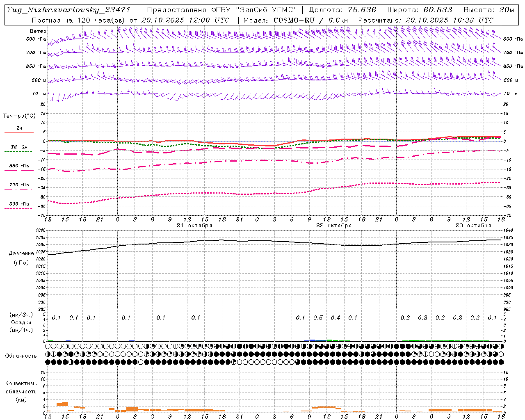Click the '(мм/1ч.)' unit label

[21, 330]
